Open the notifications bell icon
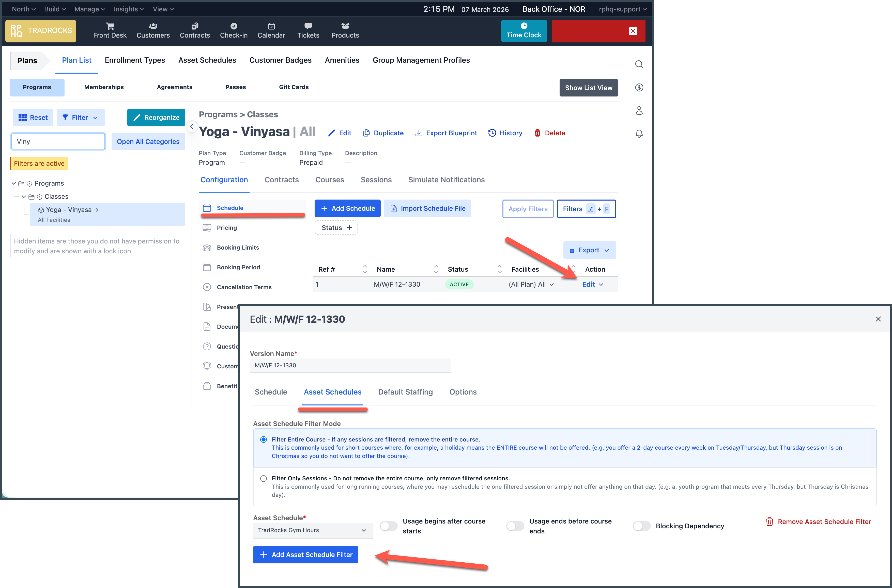892x588 pixels. point(639,134)
